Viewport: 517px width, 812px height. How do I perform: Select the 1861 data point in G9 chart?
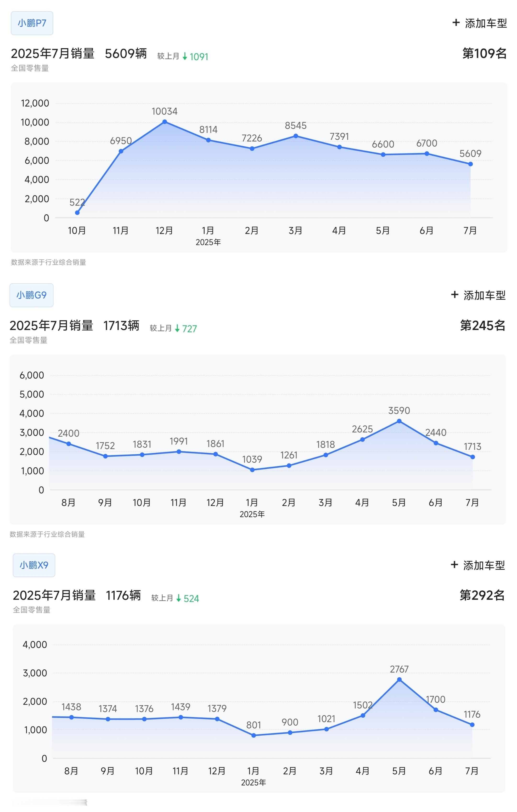[x=216, y=454]
